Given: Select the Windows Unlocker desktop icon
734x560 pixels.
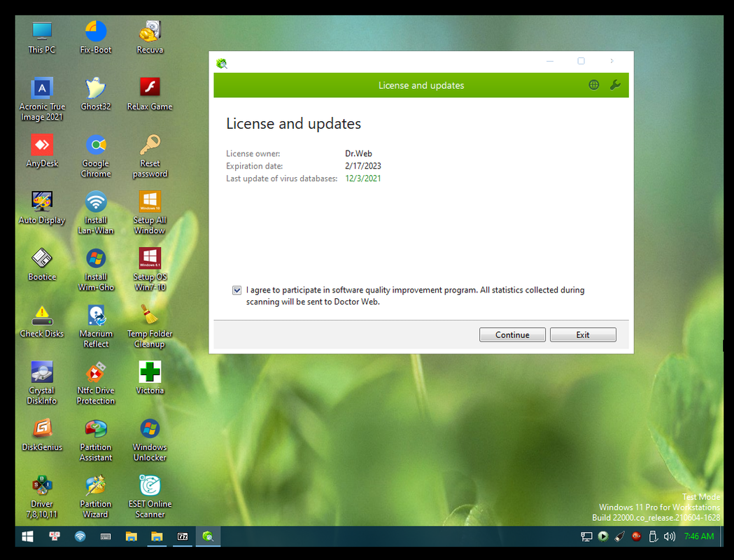Looking at the screenshot, I should click(x=150, y=440).
